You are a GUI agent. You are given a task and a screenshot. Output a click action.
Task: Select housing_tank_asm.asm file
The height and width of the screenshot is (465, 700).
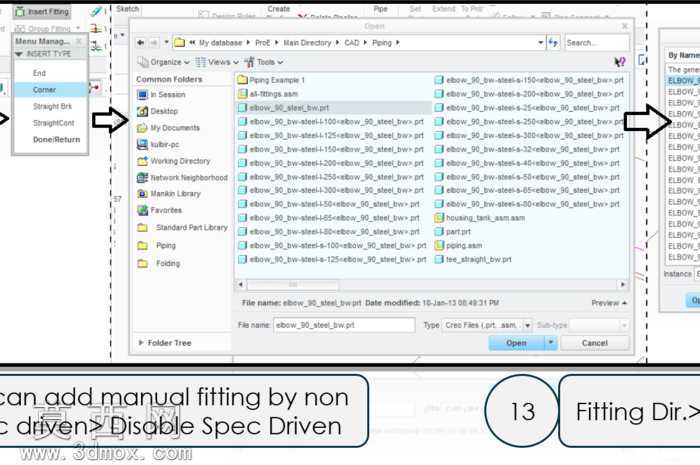click(x=480, y=218)
